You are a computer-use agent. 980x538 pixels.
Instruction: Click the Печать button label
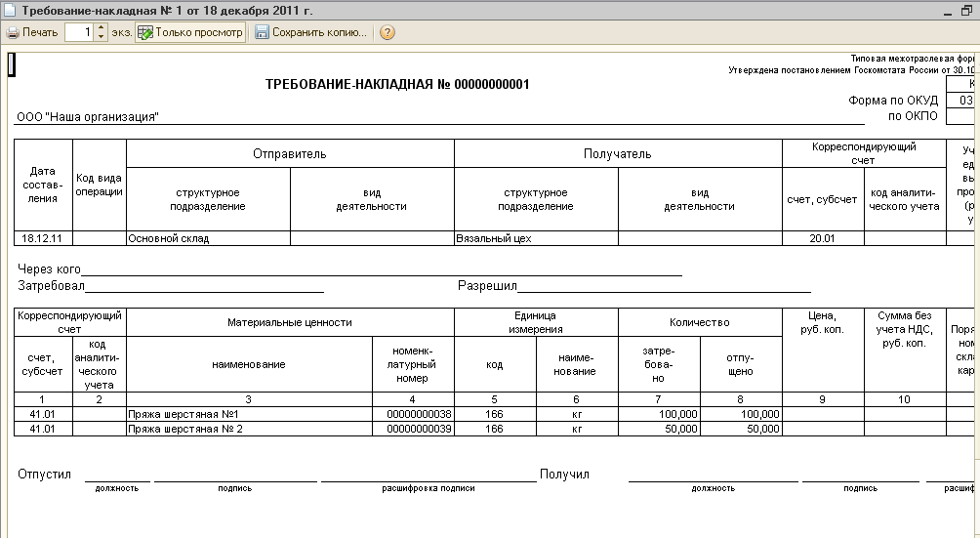coord(40,32)
